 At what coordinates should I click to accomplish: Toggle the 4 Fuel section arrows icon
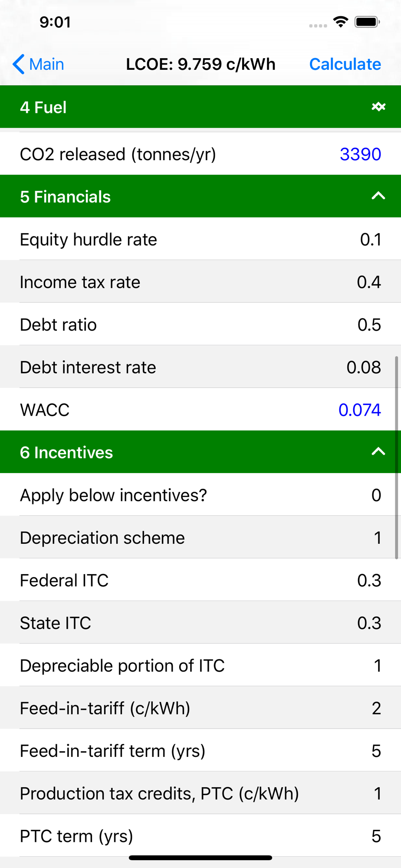pos(378,107)
